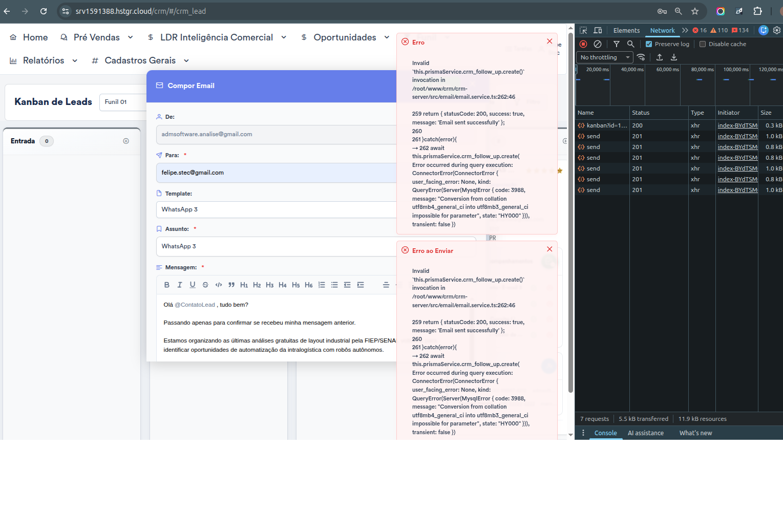Apply italic formatting in the email editor
This screenshot has width=783, height=532.
(179, 285)
